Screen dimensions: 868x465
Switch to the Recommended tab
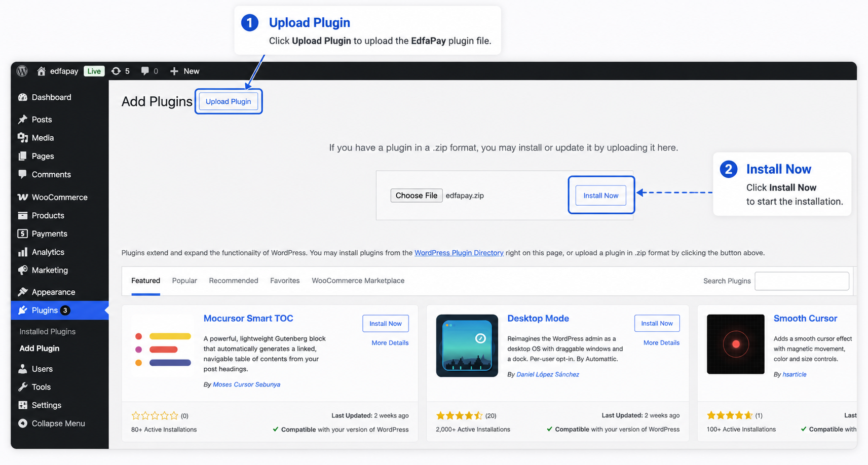click(x=234, y=281)
